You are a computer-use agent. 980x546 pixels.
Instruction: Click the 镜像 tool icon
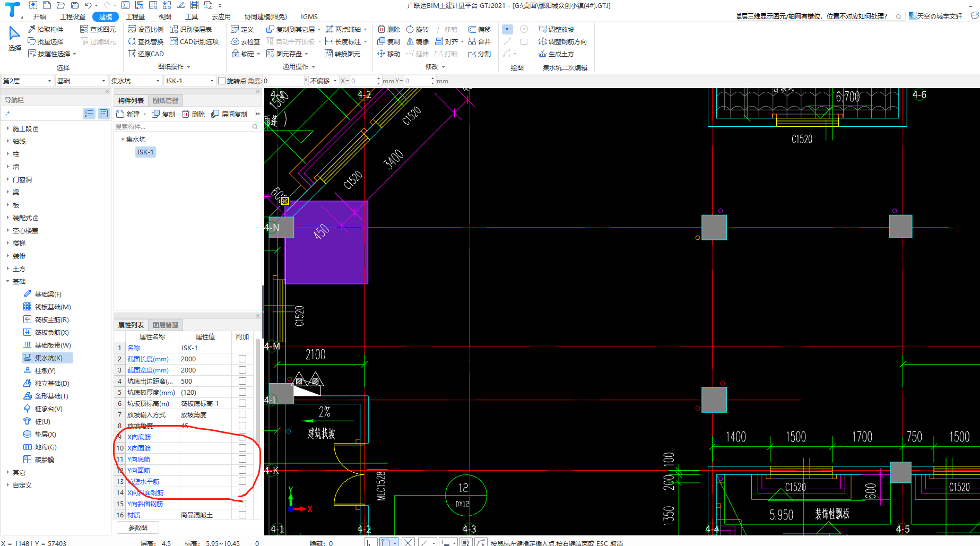point(410,41)
